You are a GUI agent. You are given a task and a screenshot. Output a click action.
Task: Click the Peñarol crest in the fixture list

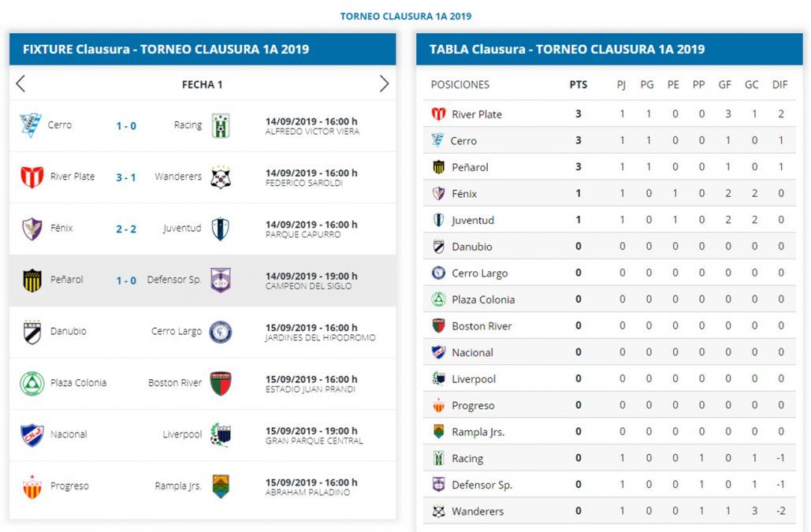[32, 280]
